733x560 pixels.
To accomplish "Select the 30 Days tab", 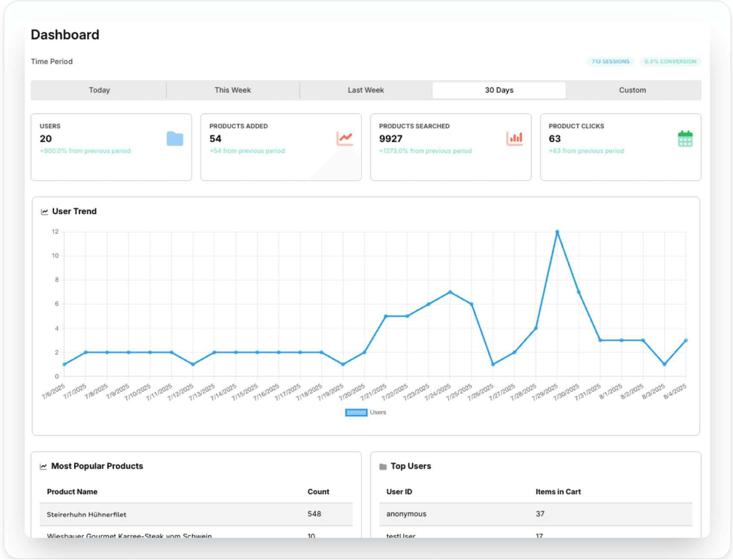I will pos(499,90).
